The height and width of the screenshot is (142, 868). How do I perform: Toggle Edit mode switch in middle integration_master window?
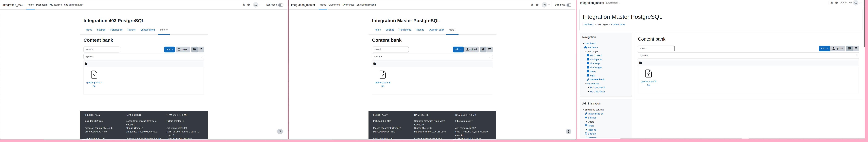[569, 5]
